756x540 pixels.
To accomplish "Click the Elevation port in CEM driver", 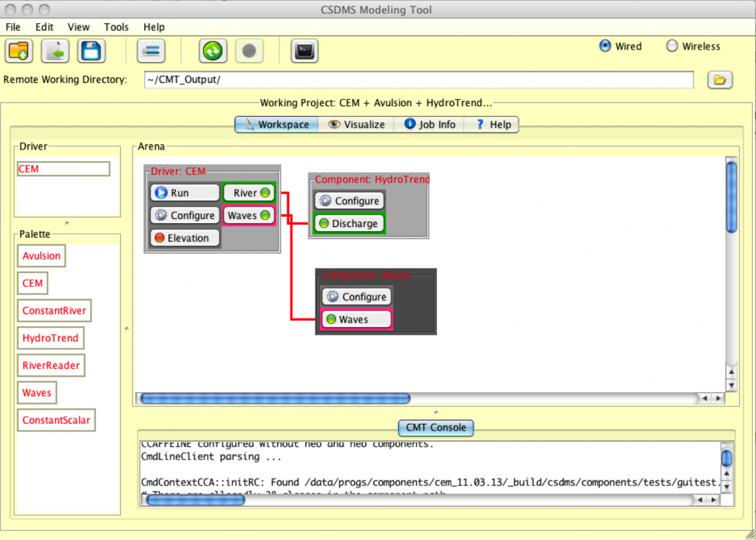I will coord(185,238).
